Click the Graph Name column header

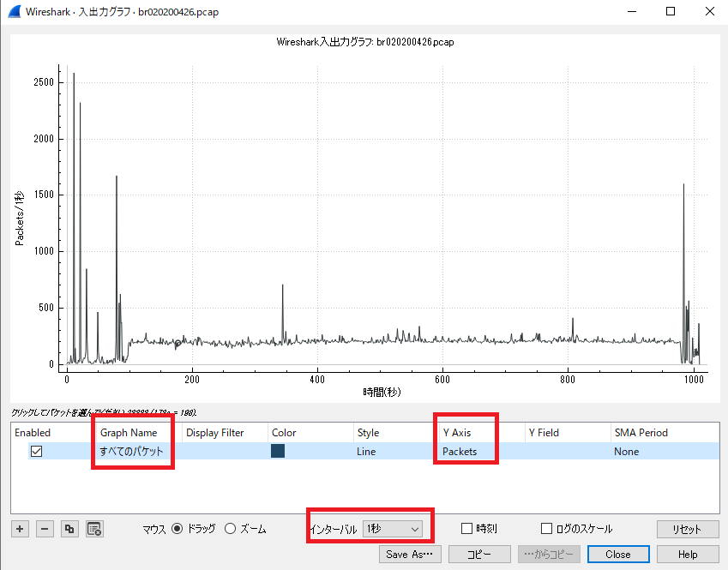click(x=139, y=433)
